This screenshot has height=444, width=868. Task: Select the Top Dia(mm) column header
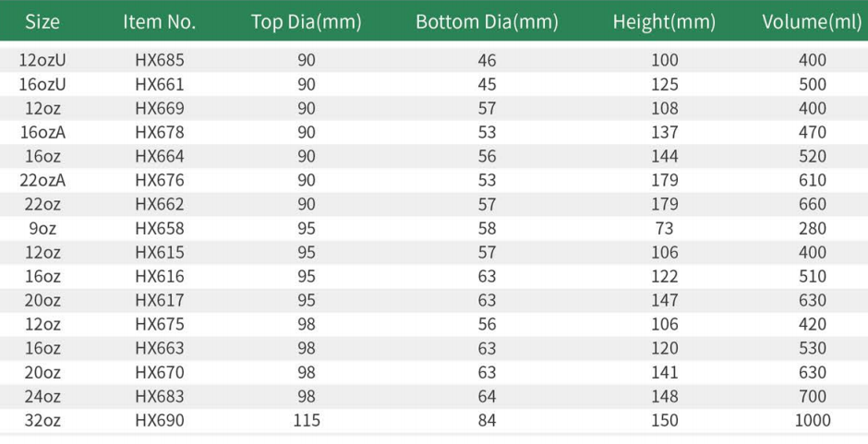[306, 22]
